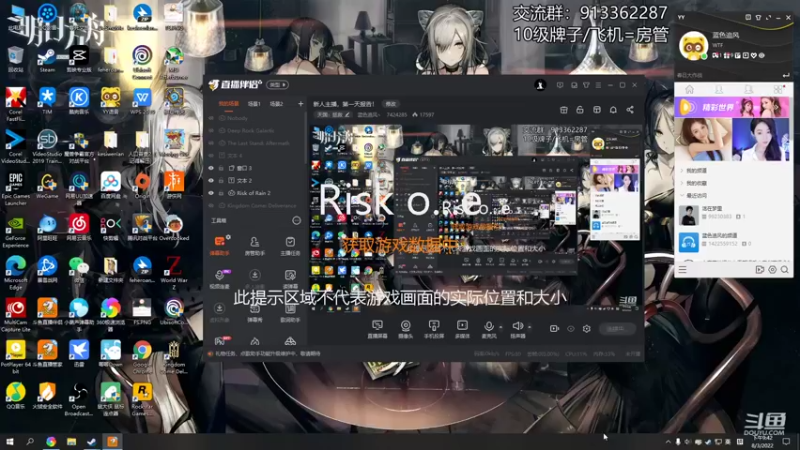
Task: Expand speaker options arrow
Action: click(x=530, y=327)
